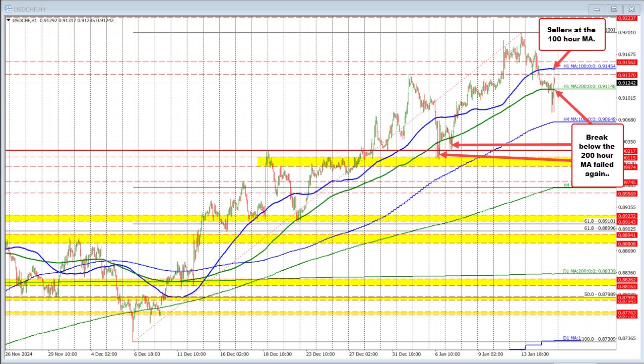This screenshot has height=364, width=644.
Task: Select the 'Break below the 200 hour MA' note
Action: tap(597, 155)
